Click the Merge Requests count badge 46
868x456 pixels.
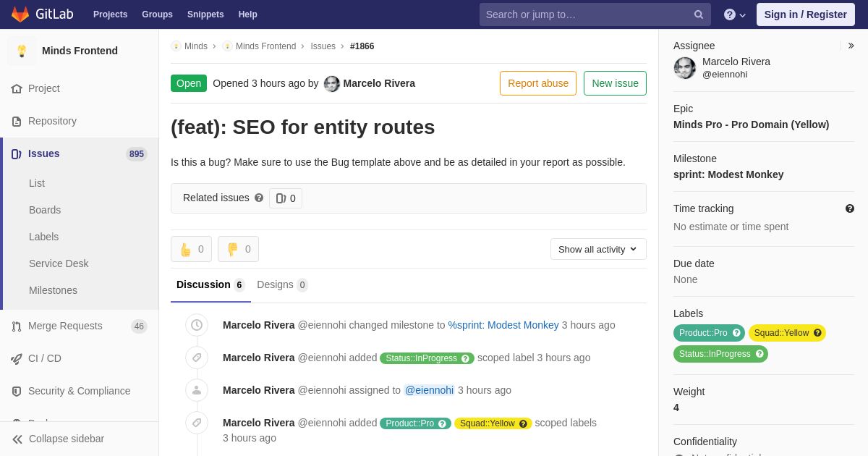139,326
